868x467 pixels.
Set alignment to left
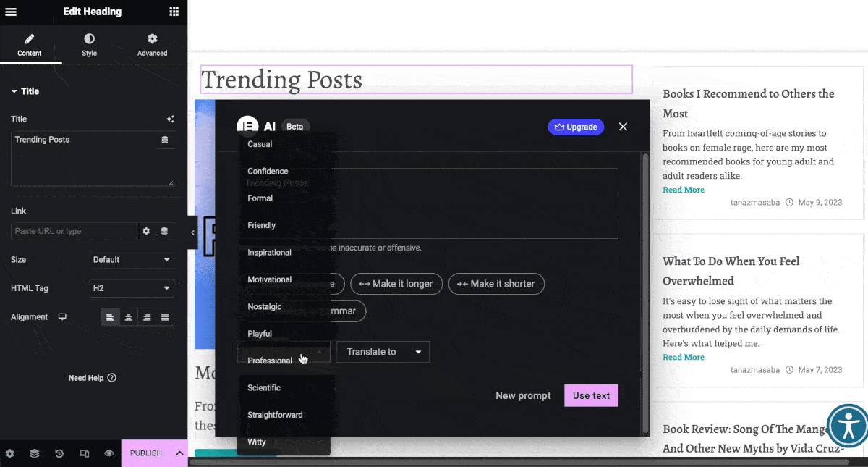(x=111, y=317)
